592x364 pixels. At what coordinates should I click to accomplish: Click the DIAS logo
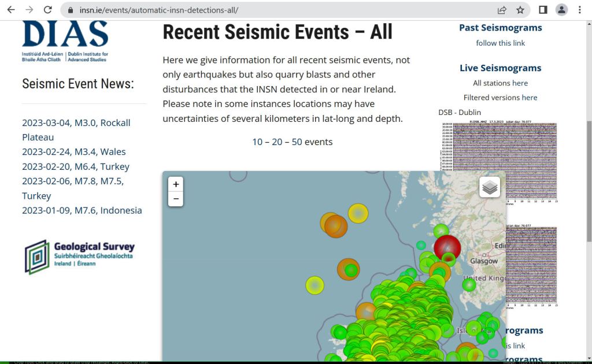pyautogui.click(x=65, y=40)
